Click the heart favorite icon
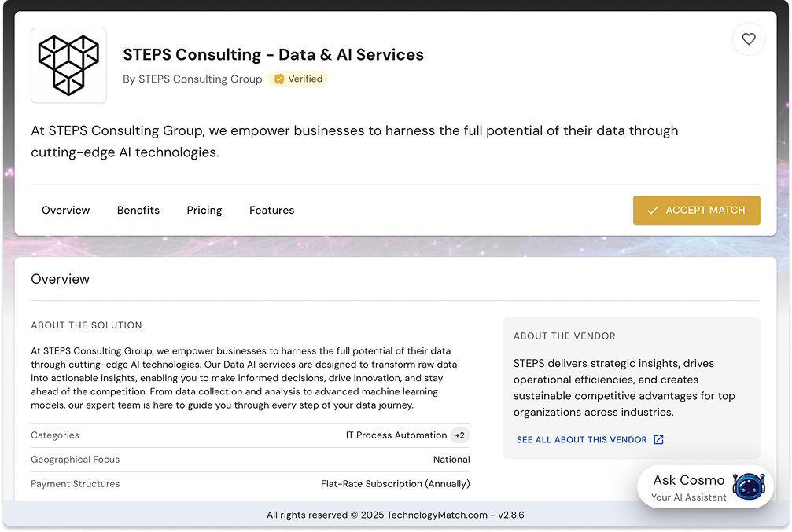 pos(749,39)
